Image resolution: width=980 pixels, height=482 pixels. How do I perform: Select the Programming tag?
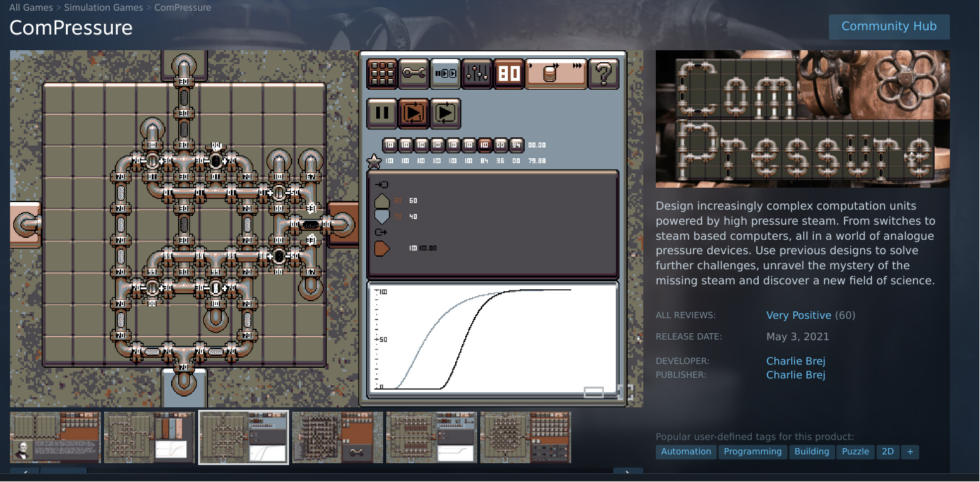click(x=752, y=452)
